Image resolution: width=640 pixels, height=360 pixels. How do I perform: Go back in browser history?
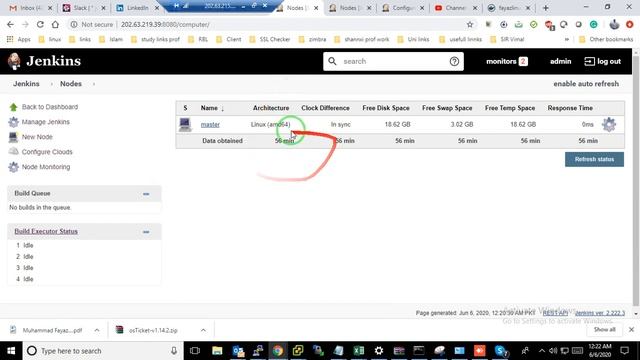(10, 24)
